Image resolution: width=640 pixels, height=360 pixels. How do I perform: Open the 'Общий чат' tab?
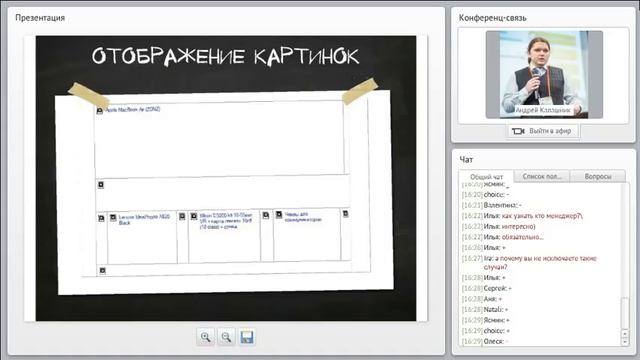click(x=486, y=177)
